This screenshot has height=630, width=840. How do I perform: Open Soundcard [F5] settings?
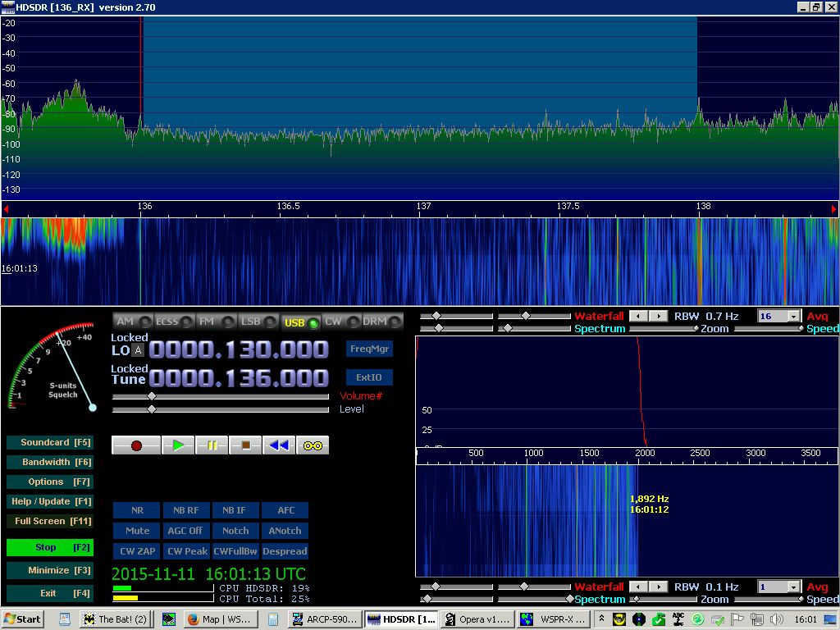pos(50,442)
